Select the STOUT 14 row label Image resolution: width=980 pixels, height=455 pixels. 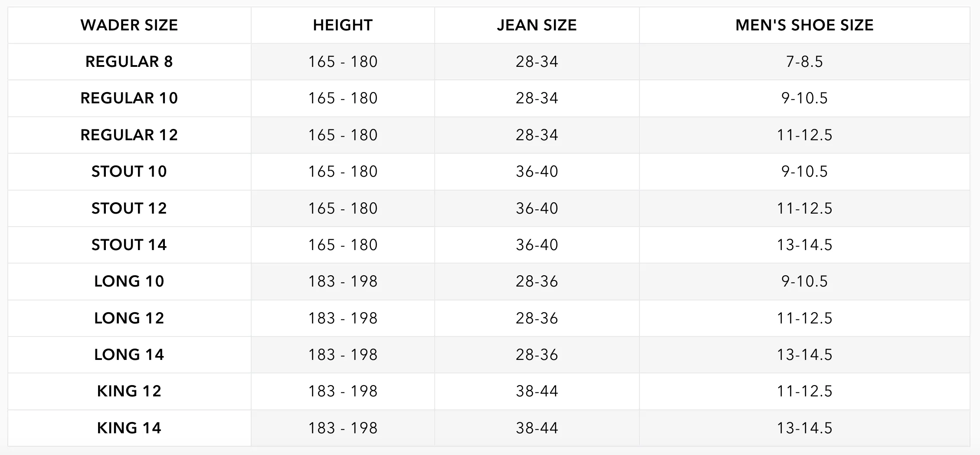(x=129, y=245)
